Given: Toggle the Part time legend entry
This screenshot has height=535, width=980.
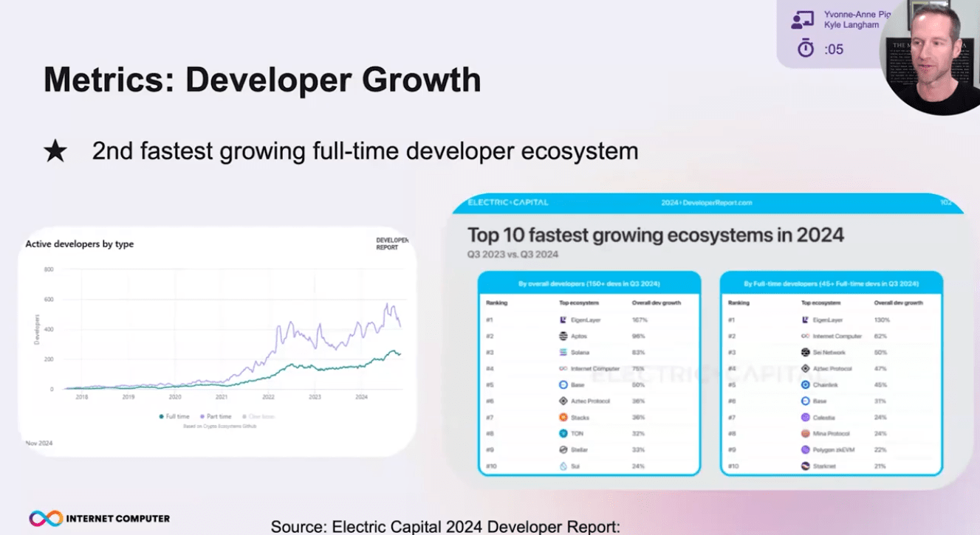Looking at the screenshot, I should pyautogui.click(x=215, y=417).
